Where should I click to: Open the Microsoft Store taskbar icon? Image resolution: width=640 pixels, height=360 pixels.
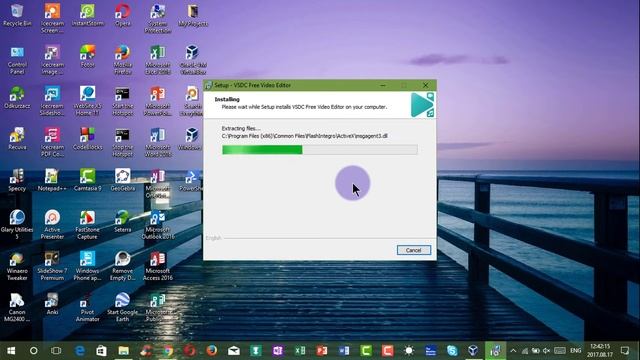click(x=101, y=351)
